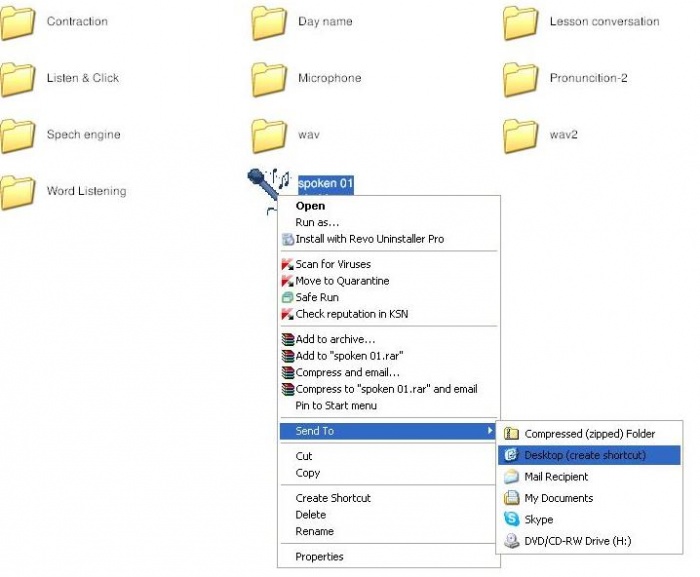Screen dimensions: 700x577
Task: Click the "DVD/CD-RW Drive (H:)" label
Action: (578, 541)
